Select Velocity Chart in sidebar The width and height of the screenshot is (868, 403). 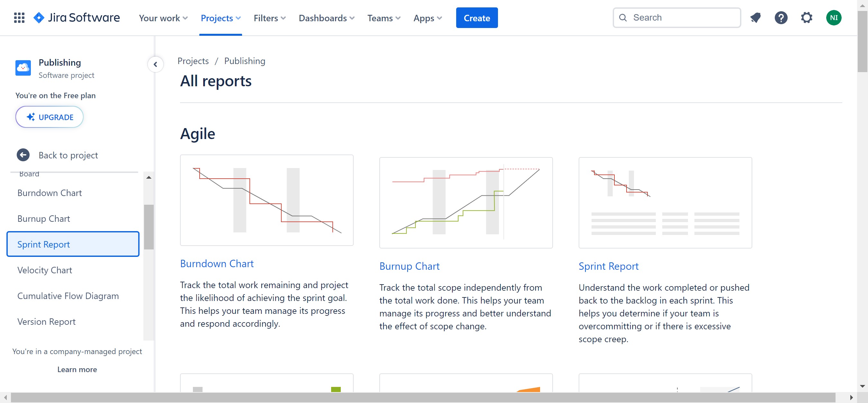45,270
